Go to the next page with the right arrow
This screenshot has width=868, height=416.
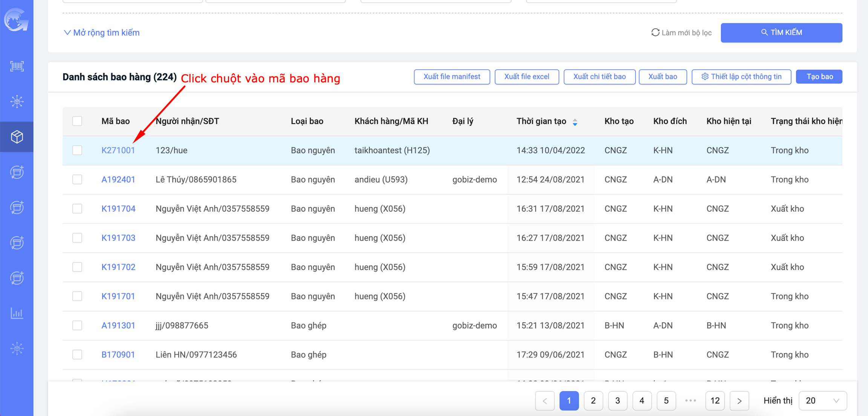click(739, 401)
